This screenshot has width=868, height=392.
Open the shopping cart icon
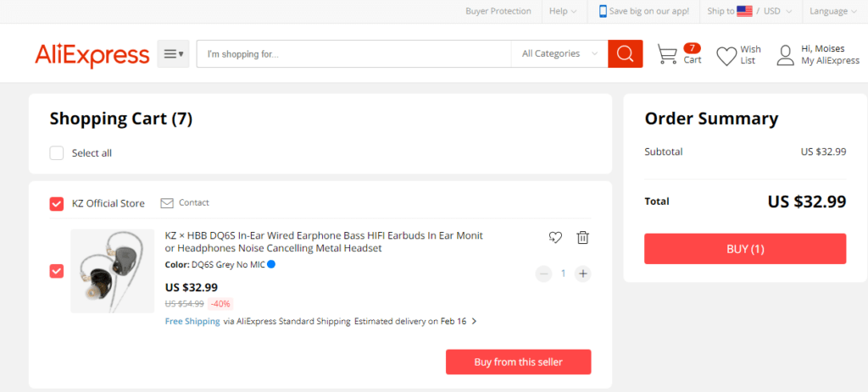[667, 54]
